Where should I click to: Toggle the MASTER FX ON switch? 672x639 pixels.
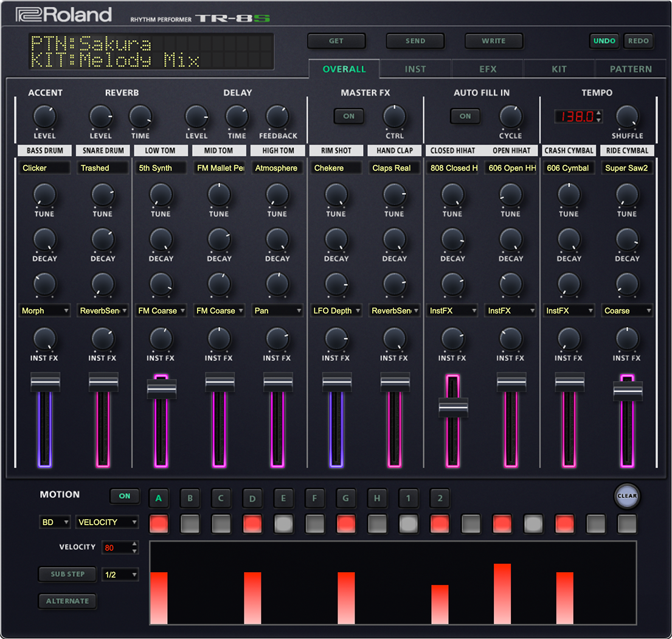coord(348,115)
